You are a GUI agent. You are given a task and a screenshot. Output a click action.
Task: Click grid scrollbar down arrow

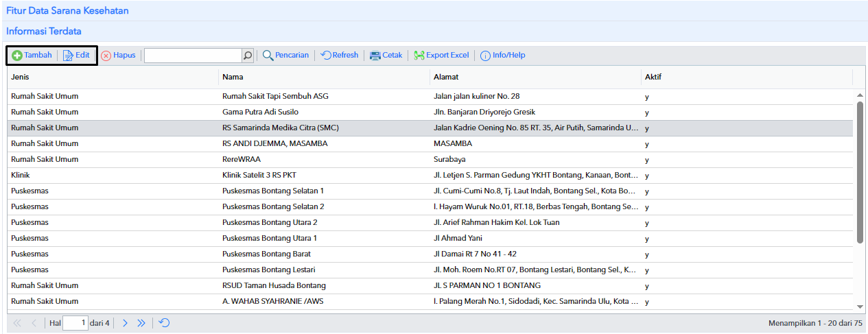coord(860,307)
